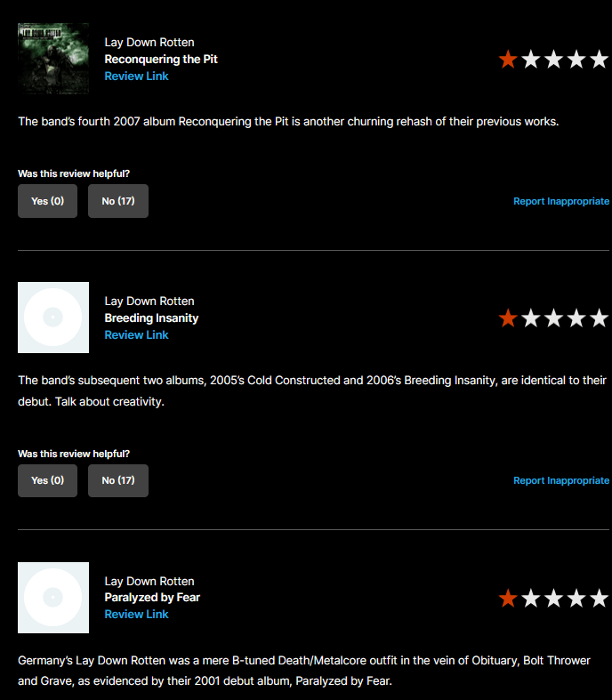
Task: Open Review Link for Paralyzed by Fear
Action: click(x=136, y=615)
